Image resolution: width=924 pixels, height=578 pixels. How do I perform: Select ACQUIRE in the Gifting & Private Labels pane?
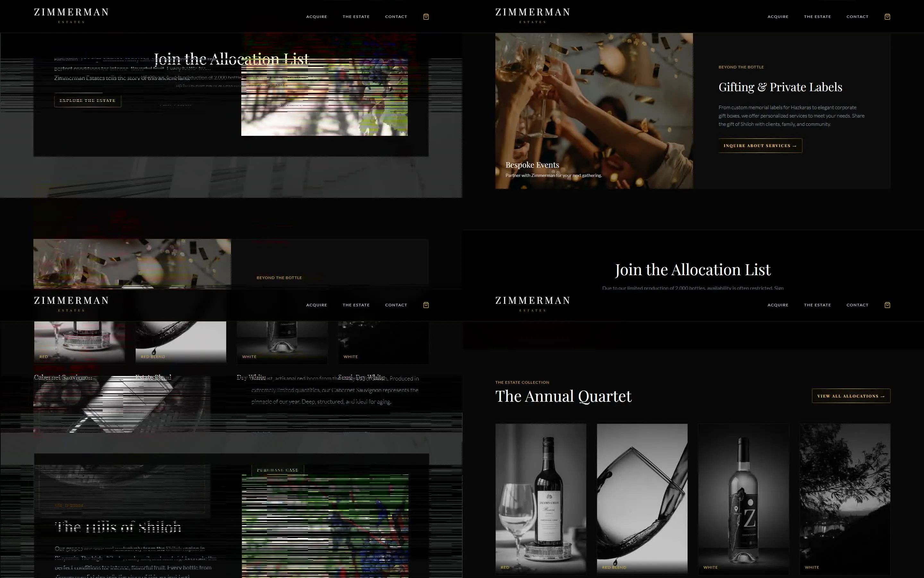pyautogui.click(x=778, y=16)
